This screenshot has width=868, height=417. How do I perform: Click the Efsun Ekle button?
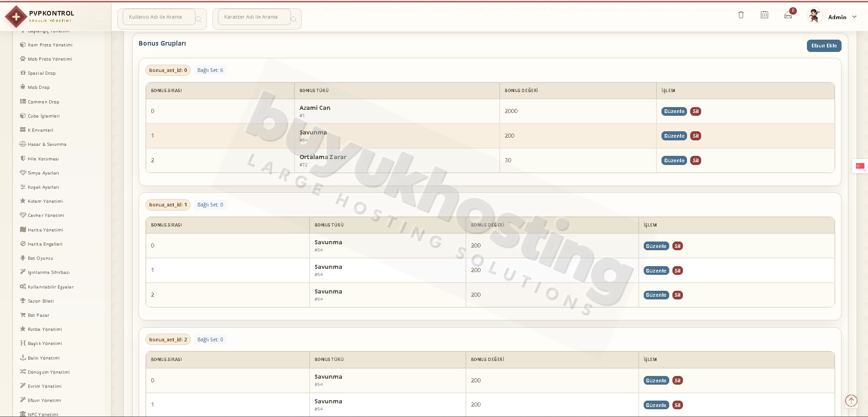[824, 46]
